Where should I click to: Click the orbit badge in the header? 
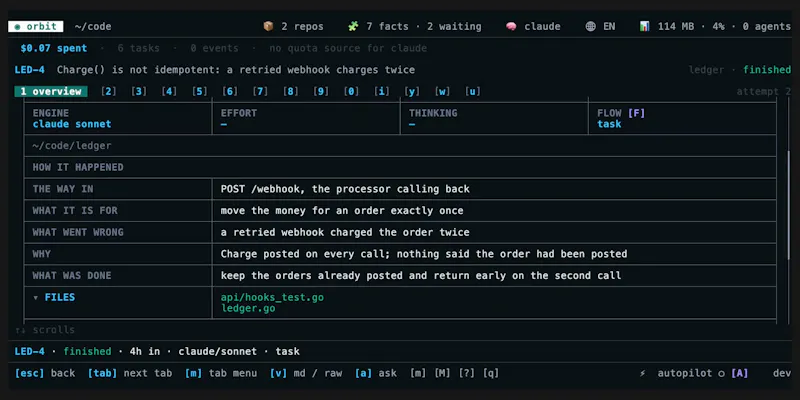(36, 27)
